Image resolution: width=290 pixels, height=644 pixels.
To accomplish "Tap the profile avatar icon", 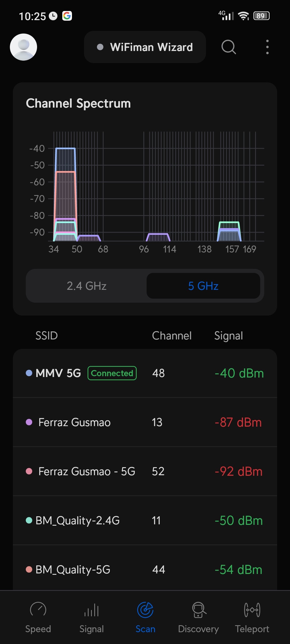I will [23, 47].
